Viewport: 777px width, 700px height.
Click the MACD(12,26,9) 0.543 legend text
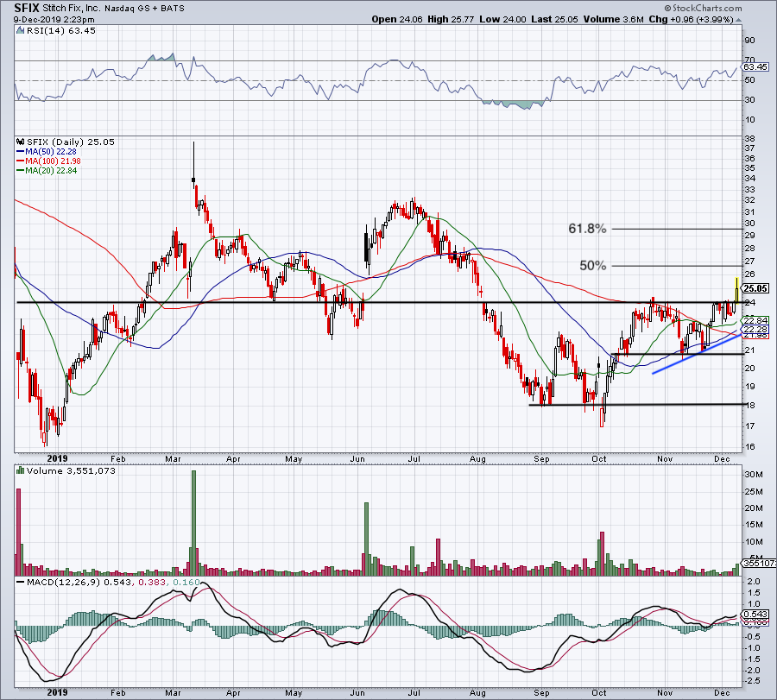(79, 582)
